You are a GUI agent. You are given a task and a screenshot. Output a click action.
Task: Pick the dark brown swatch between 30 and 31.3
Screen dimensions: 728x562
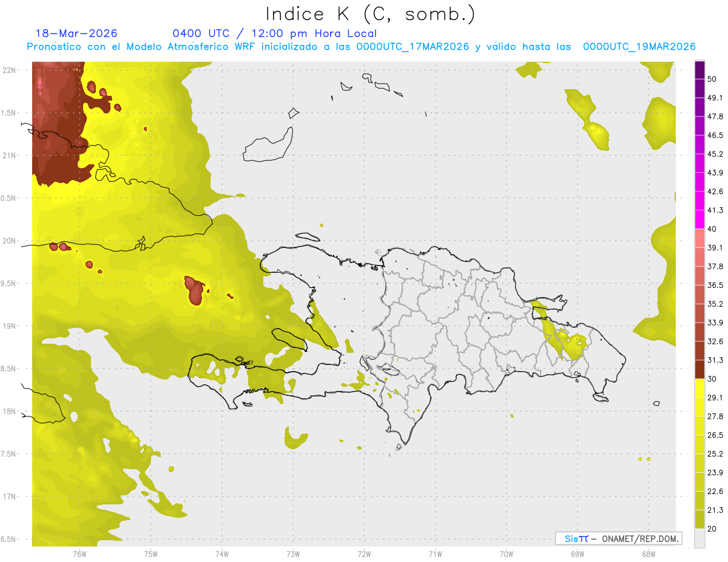699,369
